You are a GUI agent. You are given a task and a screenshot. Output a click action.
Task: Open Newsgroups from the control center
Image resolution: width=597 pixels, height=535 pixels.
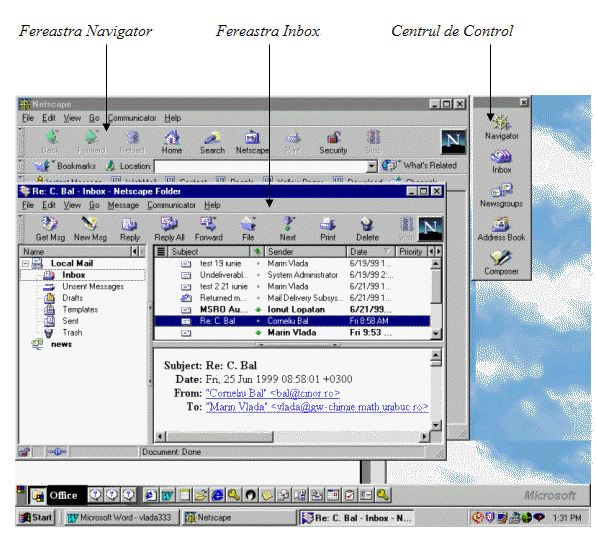coord(501,195)
